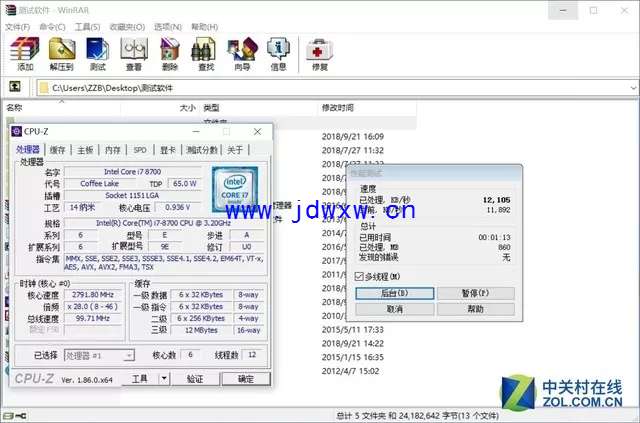Screen dimensions: 640x423
Task: Toggle the Multithreading (多线程) checkbox
Action: (359, 276)
